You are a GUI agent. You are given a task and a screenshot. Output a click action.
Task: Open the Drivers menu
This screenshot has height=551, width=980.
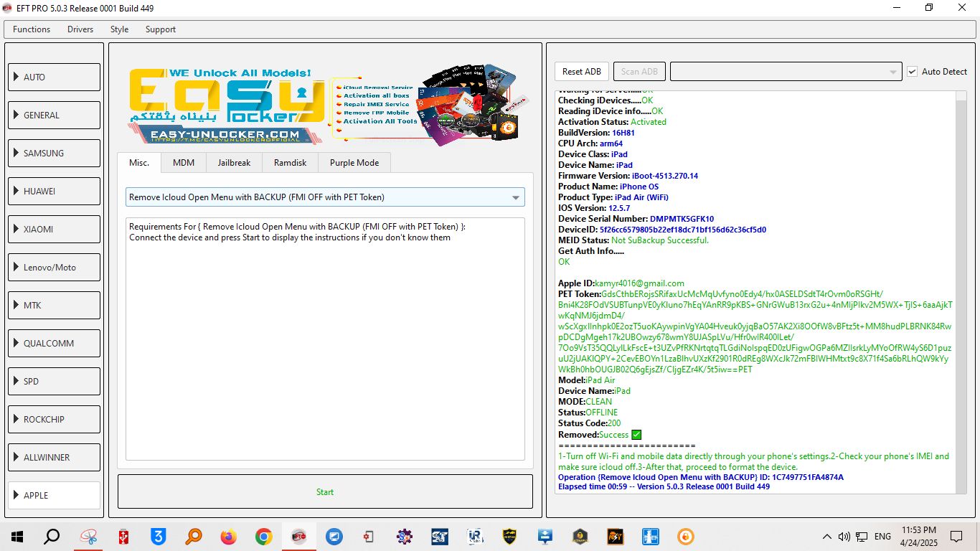coord(80,29)
